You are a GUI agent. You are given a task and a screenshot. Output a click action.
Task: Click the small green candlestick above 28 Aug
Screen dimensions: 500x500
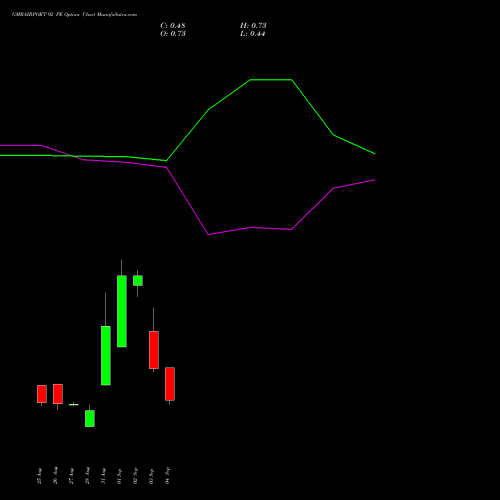click(x=90, y=418)
